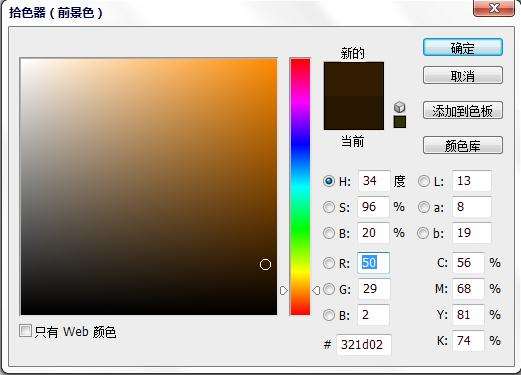
Task: Click the Y field showing 81
Action: [468, 315]
